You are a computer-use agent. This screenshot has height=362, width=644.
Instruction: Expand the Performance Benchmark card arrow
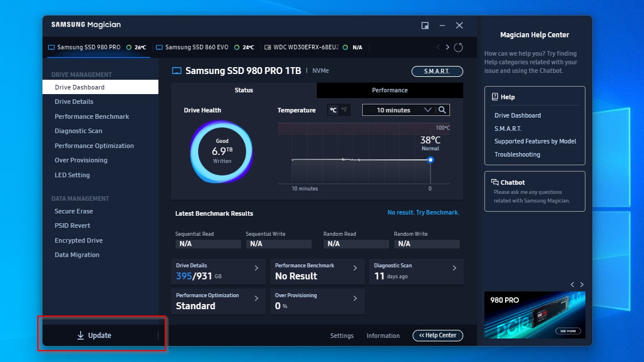pyautogui.click(x=355, y=268)
